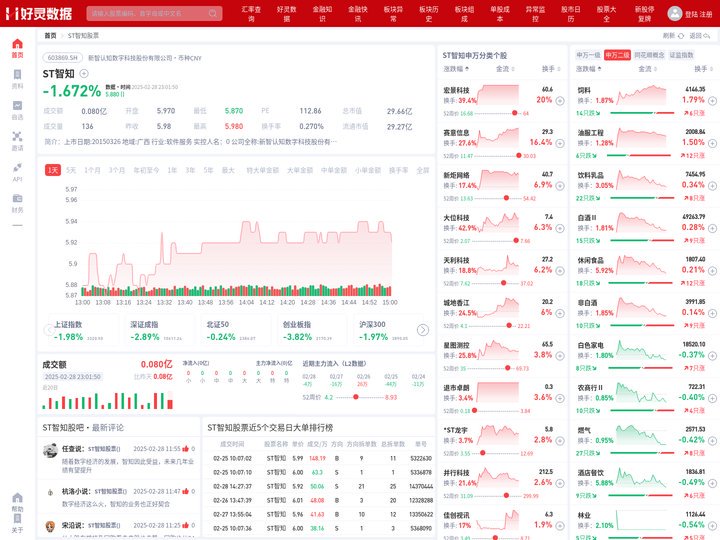Image resolution: width=720 pixels, height=540 pixels.
Task: Sort stocks list by 换手
Action: (551, 69)
